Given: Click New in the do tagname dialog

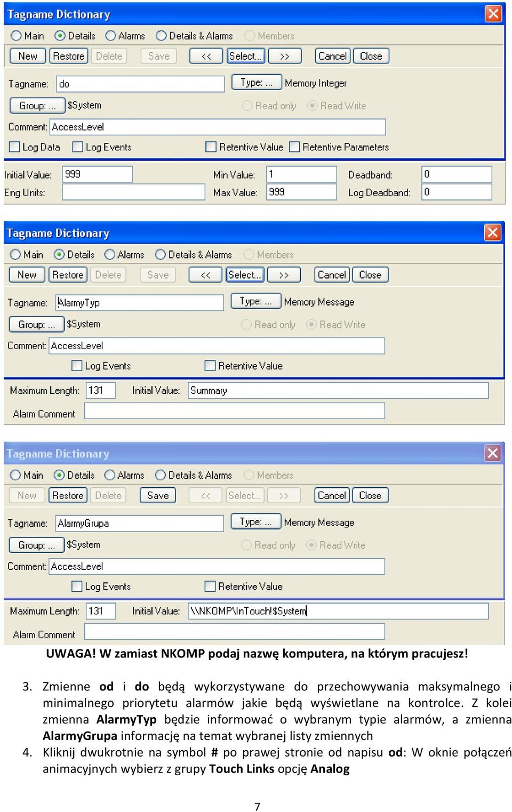Looking at the screenshot, I should pos(28,56).
